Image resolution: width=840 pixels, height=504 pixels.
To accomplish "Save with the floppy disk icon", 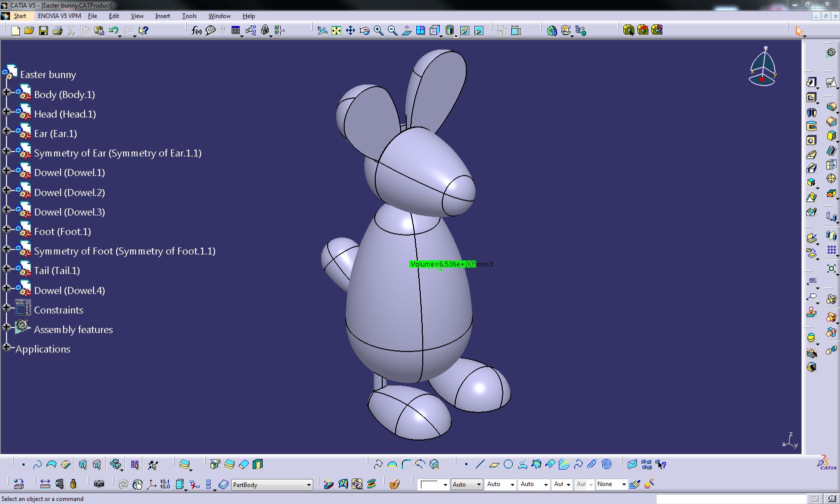I will [44, 30].
